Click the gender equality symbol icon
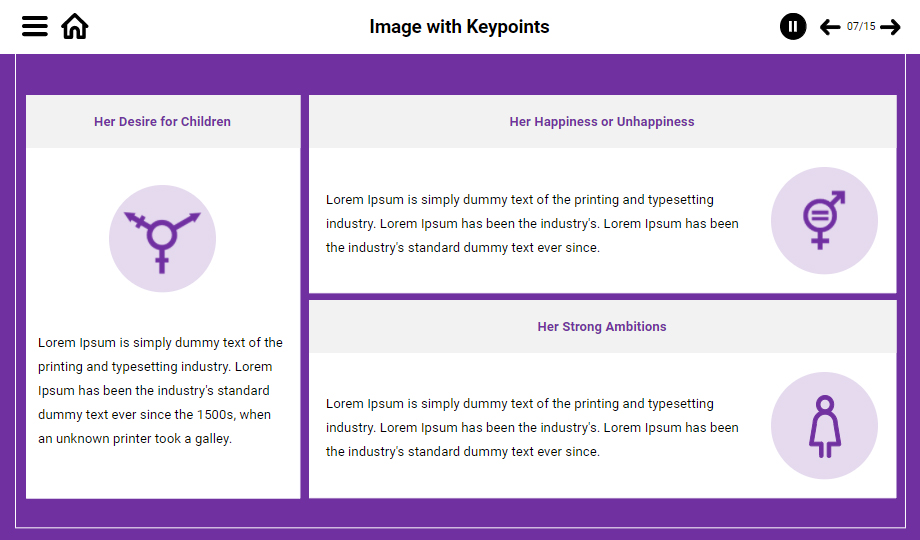This screenshot has height=540, width=920. click(822, 219)
